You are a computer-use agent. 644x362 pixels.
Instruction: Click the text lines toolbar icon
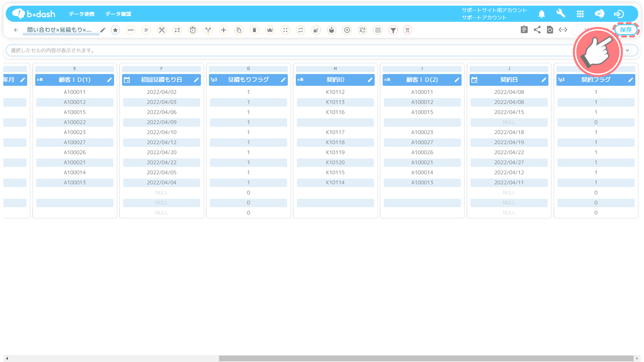[146, 30]
